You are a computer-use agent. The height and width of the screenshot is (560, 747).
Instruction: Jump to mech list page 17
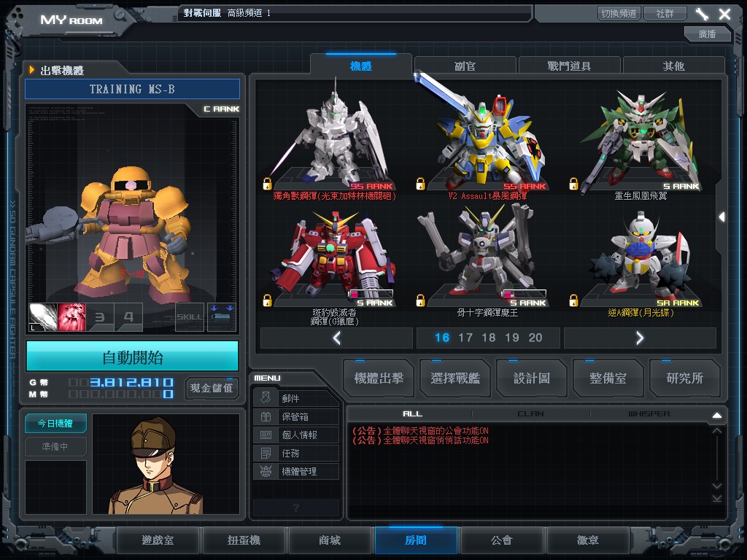point(465,338)
